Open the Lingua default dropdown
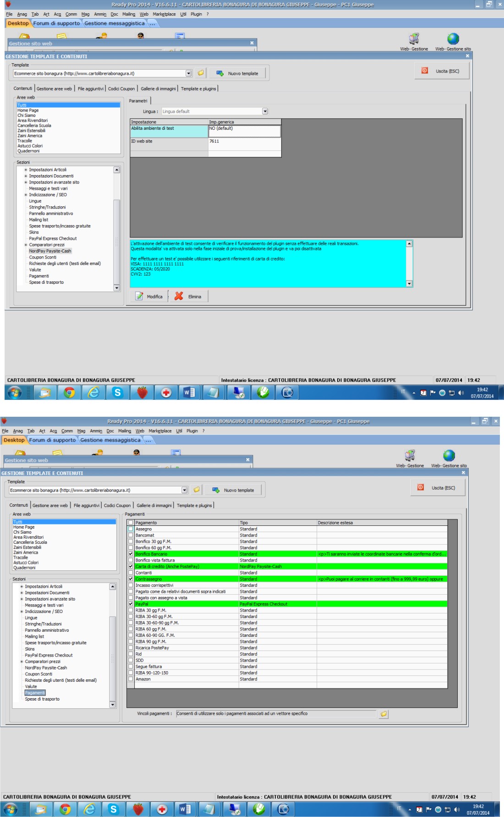The width and height of the screenshot is (504, 817). [x=265, y=111]
